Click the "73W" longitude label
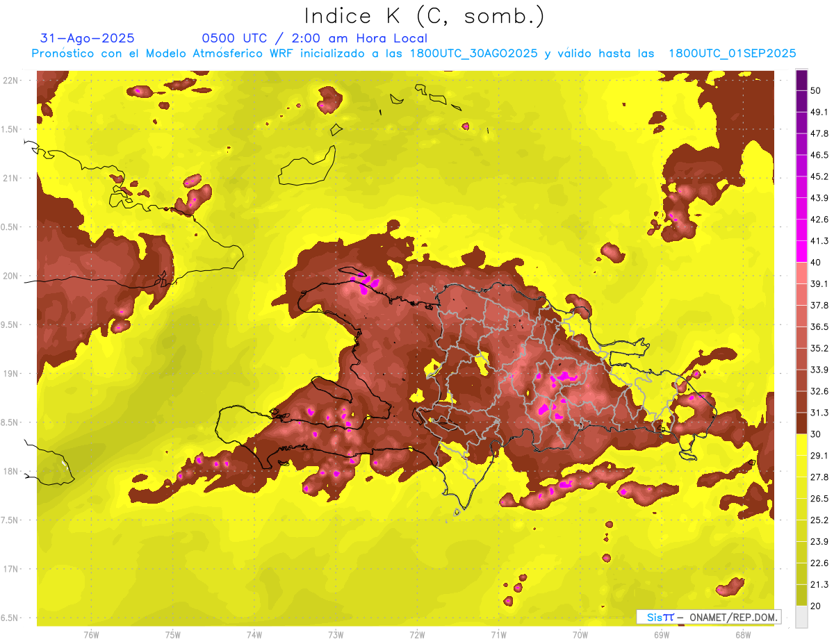834x644 pixels. point(336,635)
